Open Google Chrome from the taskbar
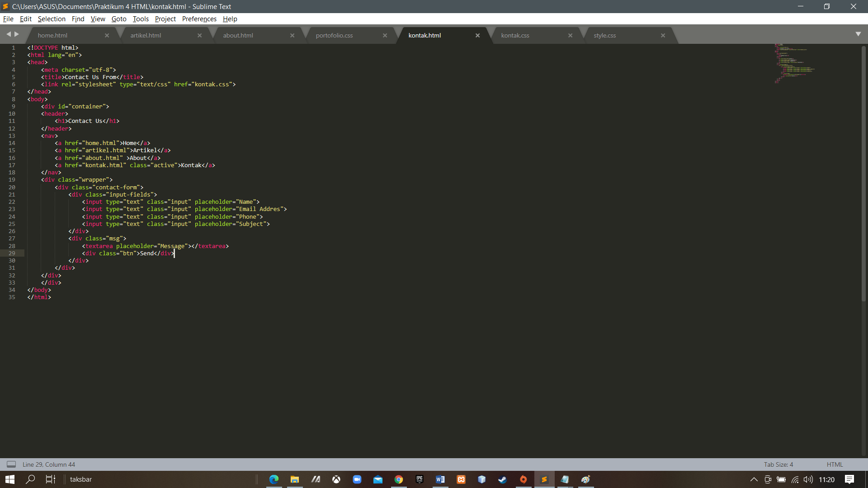Screen dimensions: 868x488 point(399,479)
